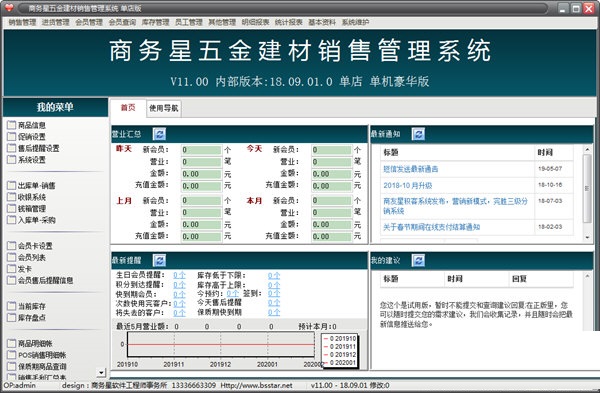Open notice 2018-10 月升级
This screenshot has width=600, height=393.
point(408,185)
